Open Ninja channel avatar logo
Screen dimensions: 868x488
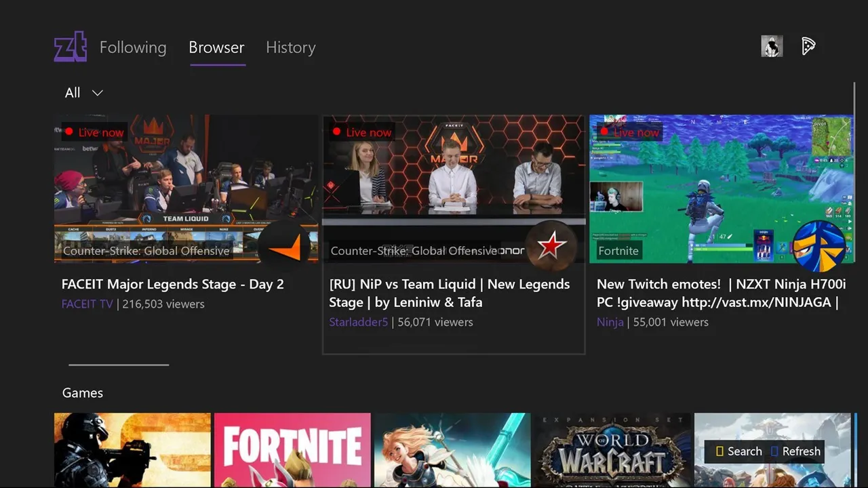tap(819, 246)
